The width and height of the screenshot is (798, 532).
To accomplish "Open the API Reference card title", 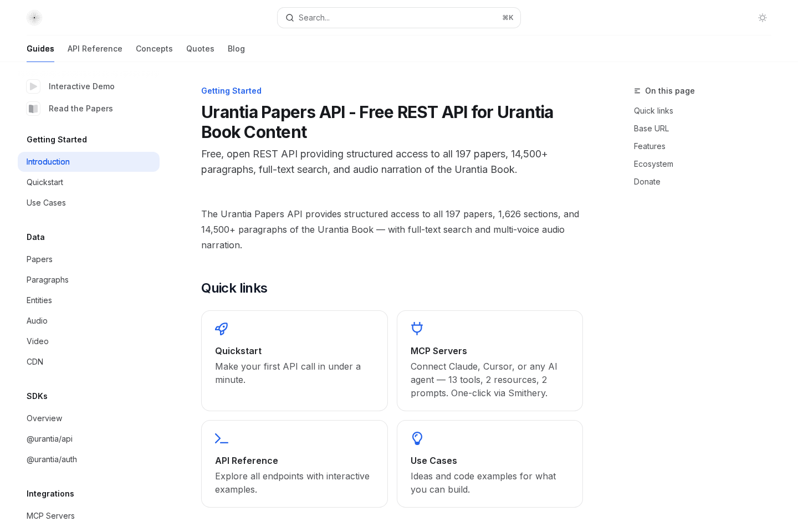I will tap(247, 461).
